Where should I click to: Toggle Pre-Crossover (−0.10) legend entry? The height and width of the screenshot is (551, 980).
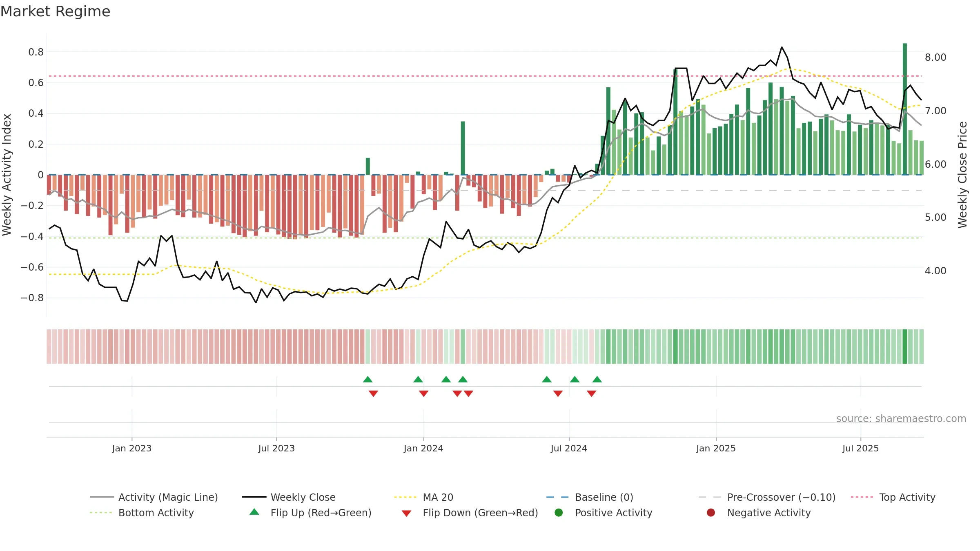[767, 497]
